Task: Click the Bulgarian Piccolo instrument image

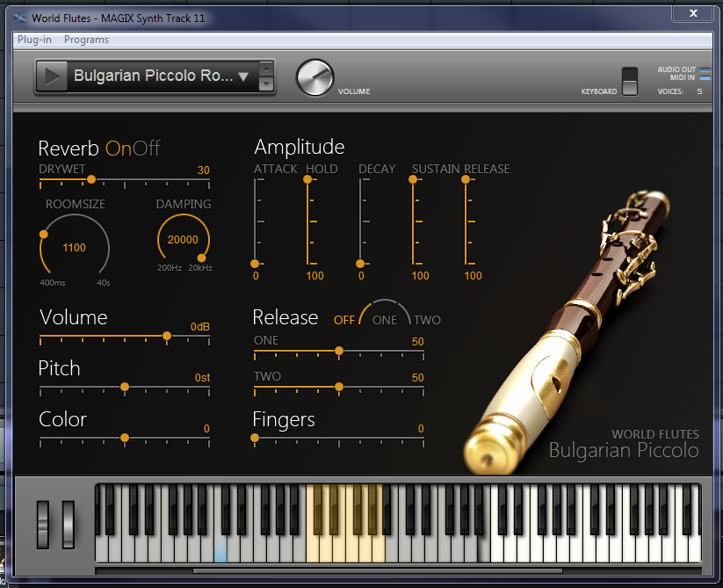Action: click(x=566, y=331)
